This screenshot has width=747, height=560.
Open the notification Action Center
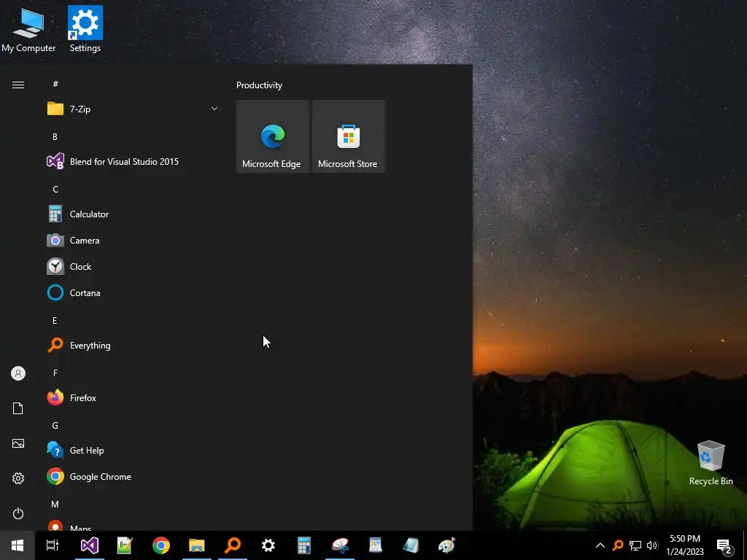[724, 546]
